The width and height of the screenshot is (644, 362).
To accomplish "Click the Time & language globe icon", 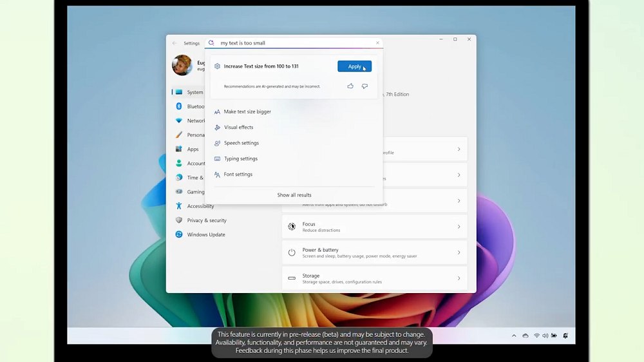I will pos(178,178).
